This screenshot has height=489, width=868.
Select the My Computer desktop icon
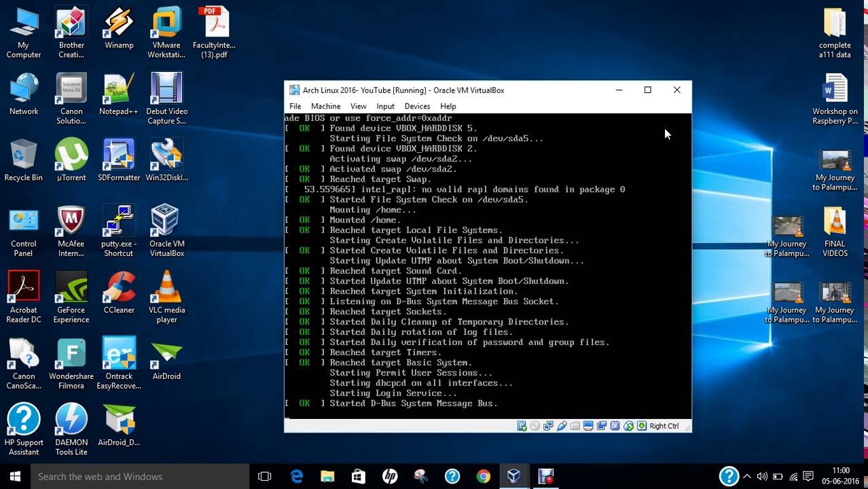24,33
